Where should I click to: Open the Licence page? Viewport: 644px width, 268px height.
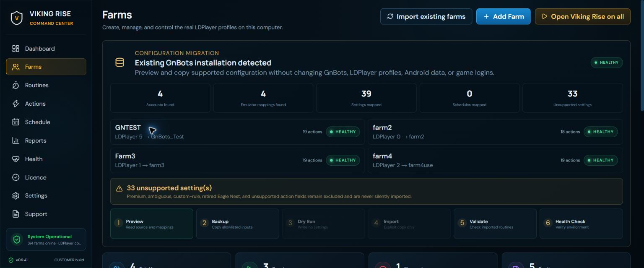pos(46,177)
